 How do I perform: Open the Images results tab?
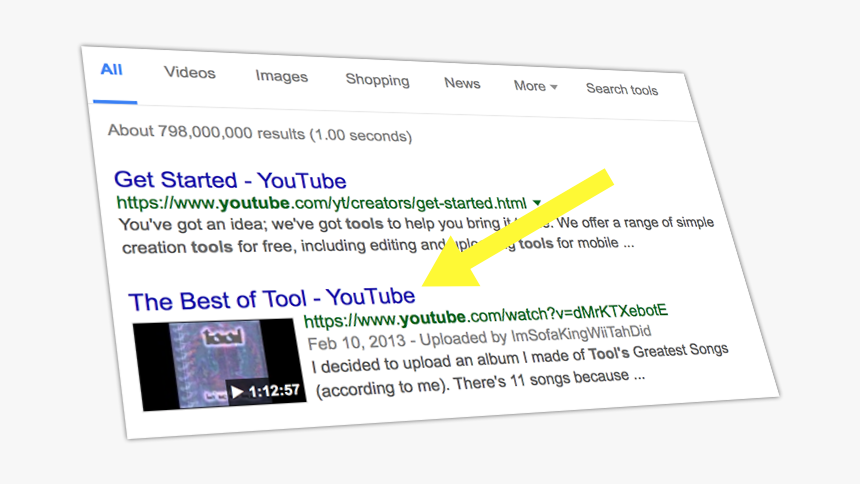pos(281,76)
